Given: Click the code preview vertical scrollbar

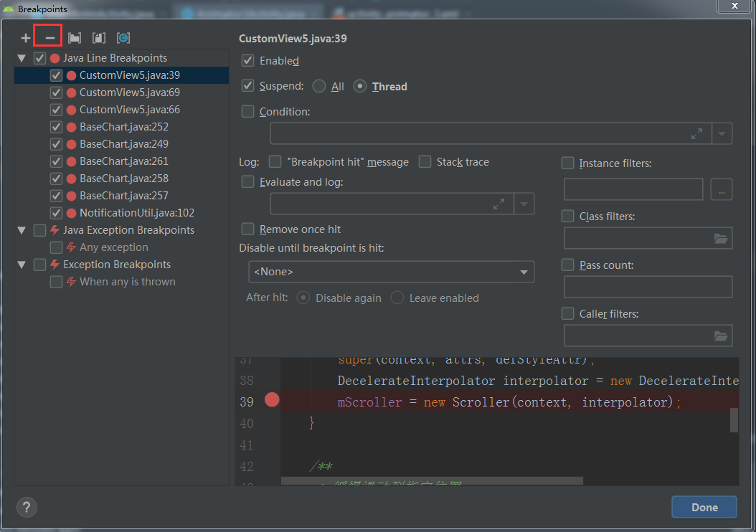Looking at the screenshot, I should pyautogui.click(x=734, y=420).
